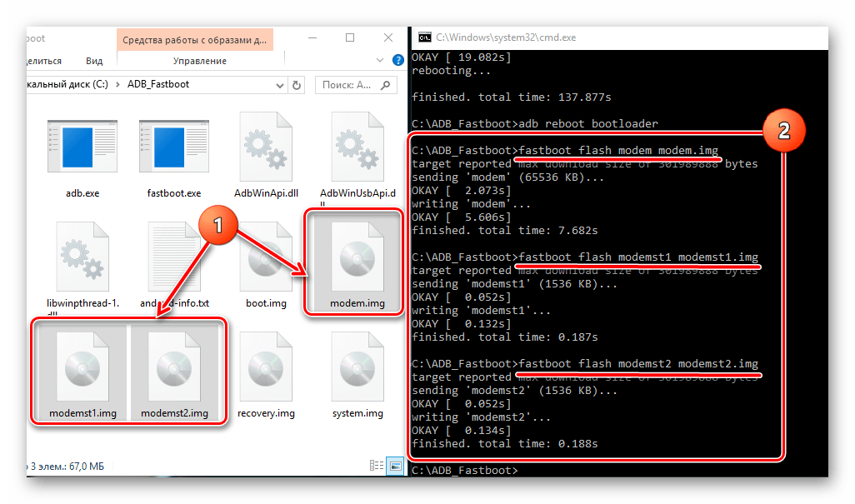Switch to large icons view toggle
Screen dimensions: 855x504
click(x=395, y=466)
